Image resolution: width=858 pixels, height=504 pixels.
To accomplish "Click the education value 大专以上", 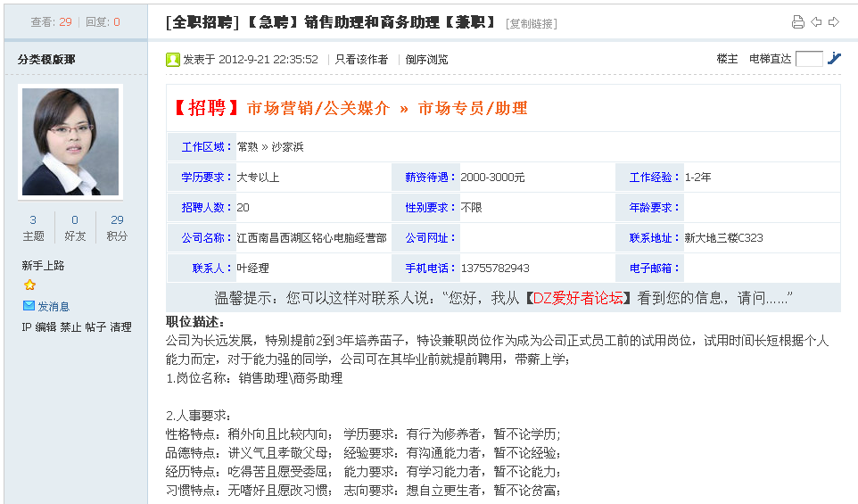I will 258,178.
